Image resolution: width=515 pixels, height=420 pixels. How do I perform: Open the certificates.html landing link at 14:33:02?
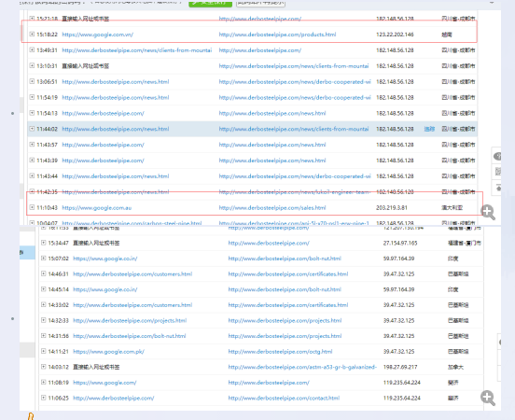pos(288,305)
